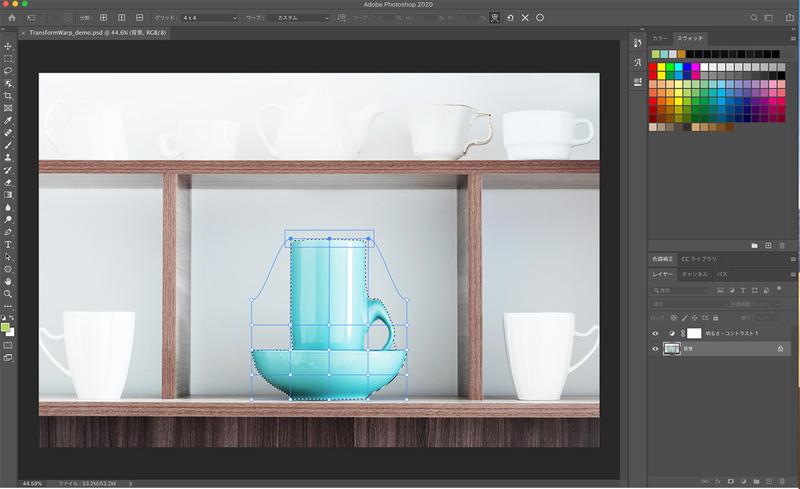Select the Crop tool
The width and height of the screenshot is (800, 489).
[8, 96]
